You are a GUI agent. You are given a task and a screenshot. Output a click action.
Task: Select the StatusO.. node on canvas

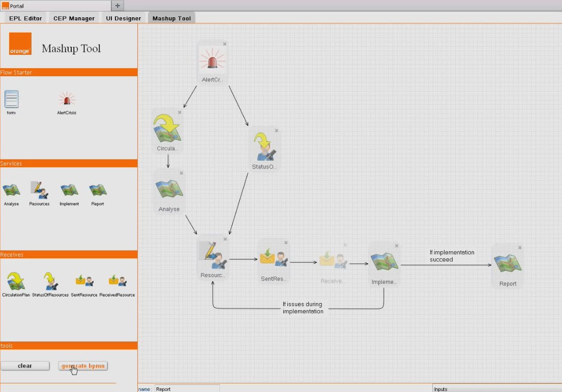pos(264,149)
